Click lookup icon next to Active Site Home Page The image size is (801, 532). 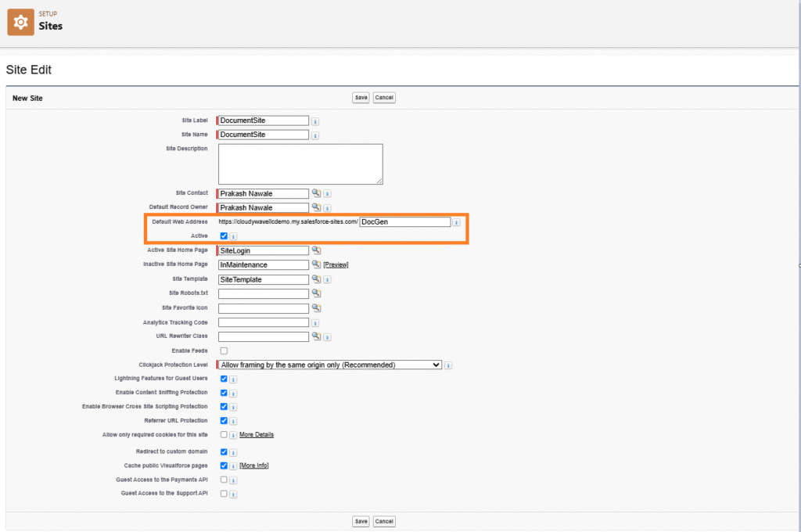point(316,250)
